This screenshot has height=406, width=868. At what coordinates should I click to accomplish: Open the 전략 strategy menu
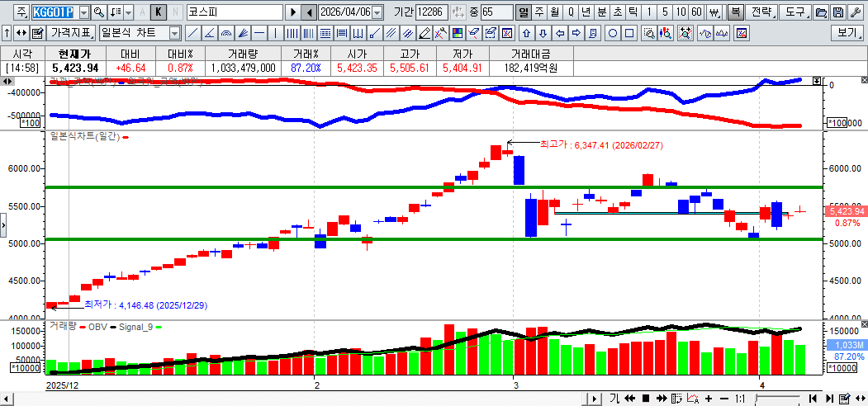[x=761, y=12]
